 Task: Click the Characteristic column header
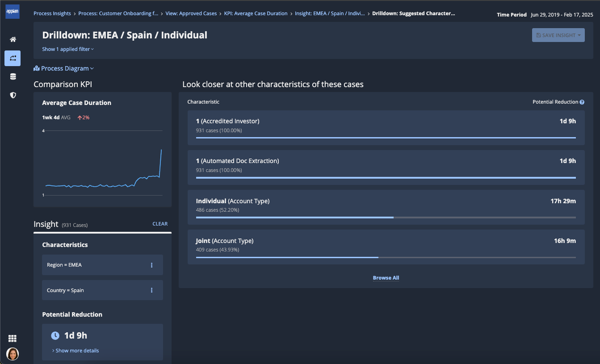(203, 102)
